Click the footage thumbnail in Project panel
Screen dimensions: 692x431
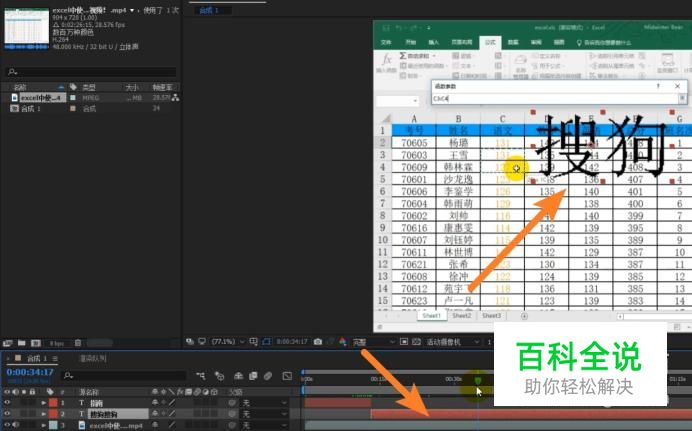[x=26, y=29]
